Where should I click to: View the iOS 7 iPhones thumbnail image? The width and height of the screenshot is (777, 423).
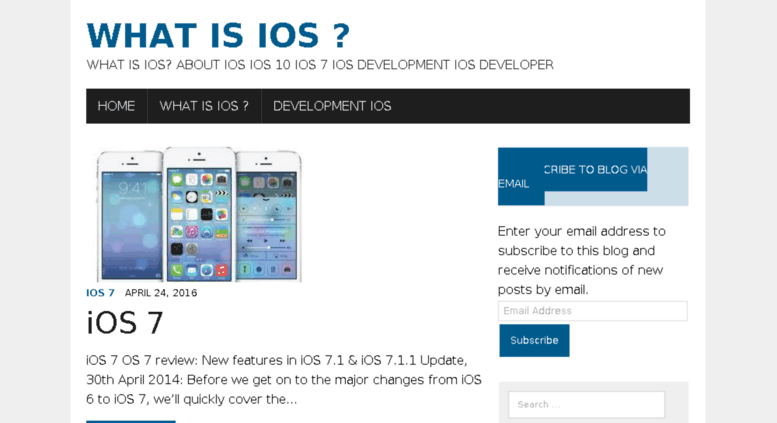click(x=199, y=214)
